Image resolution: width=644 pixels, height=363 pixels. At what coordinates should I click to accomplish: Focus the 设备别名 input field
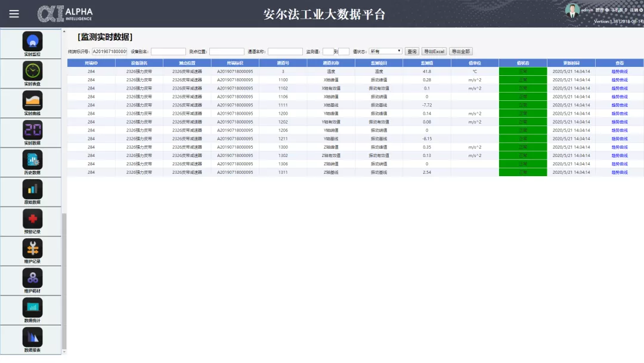point(168,51)
